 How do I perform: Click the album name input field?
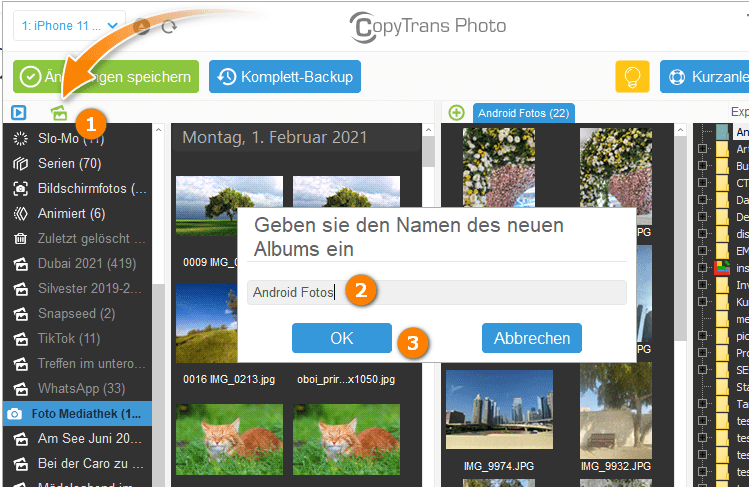437,292
